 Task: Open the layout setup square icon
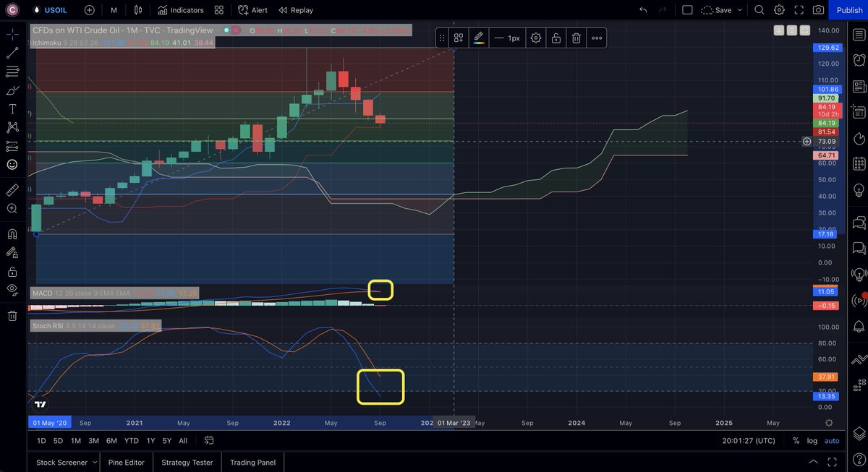[687, 10]
